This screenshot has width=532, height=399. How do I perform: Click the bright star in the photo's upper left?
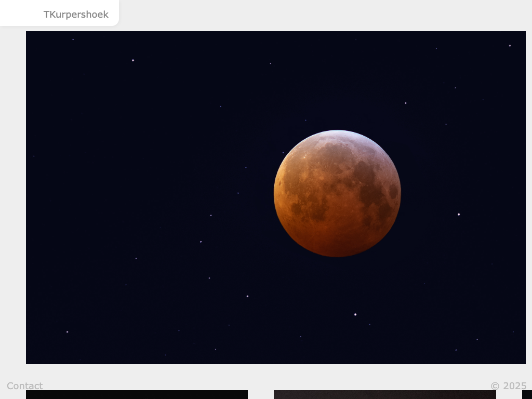click(x=133, y=60)
